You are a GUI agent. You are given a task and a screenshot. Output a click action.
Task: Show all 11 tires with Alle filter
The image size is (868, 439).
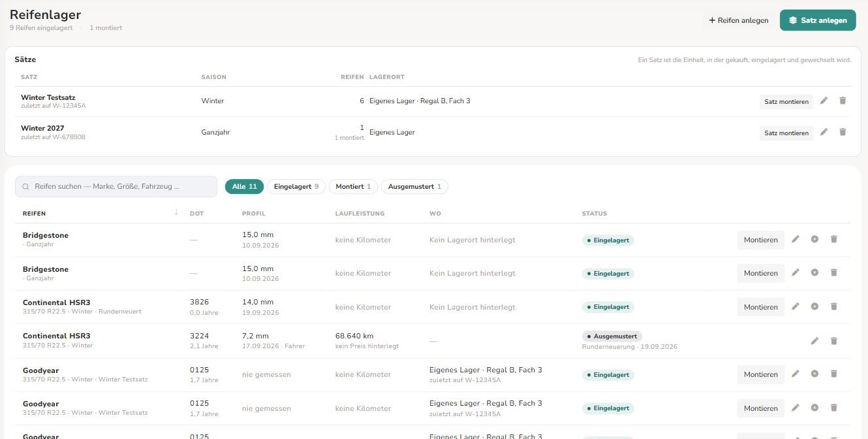pyautogui.click(x=245, y=187)
